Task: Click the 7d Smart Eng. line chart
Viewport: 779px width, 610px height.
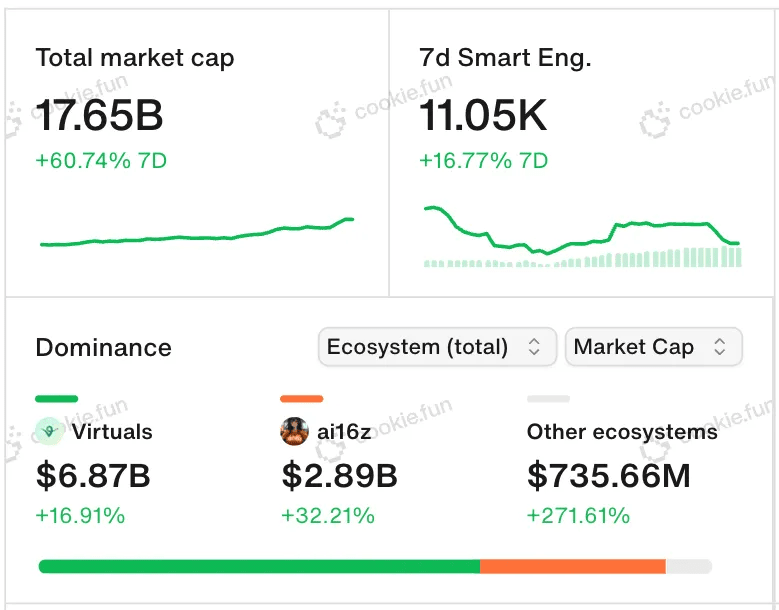Action: [582, 230]
